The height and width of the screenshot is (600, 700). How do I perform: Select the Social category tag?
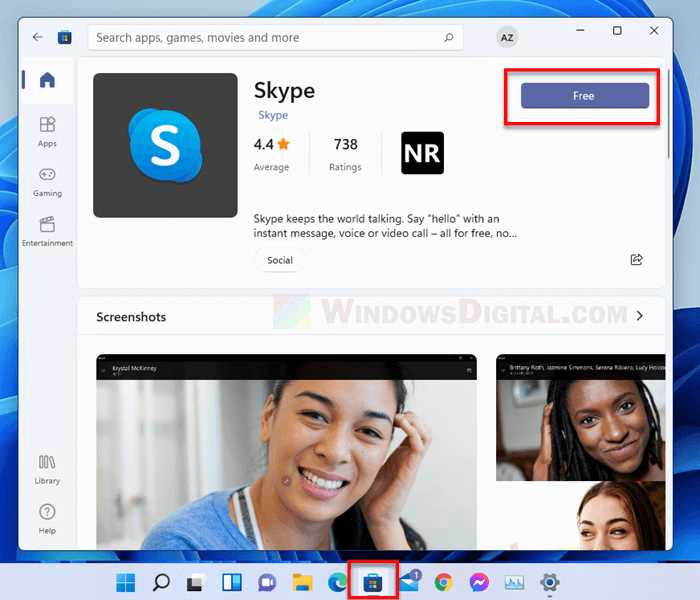coord(280,260)
